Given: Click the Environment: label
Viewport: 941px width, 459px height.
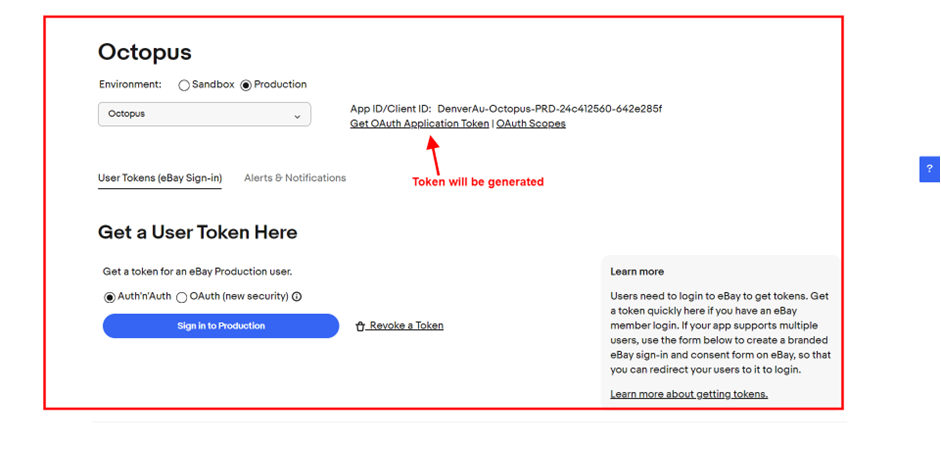Looking at the screenshot, I should pos(131,85).
